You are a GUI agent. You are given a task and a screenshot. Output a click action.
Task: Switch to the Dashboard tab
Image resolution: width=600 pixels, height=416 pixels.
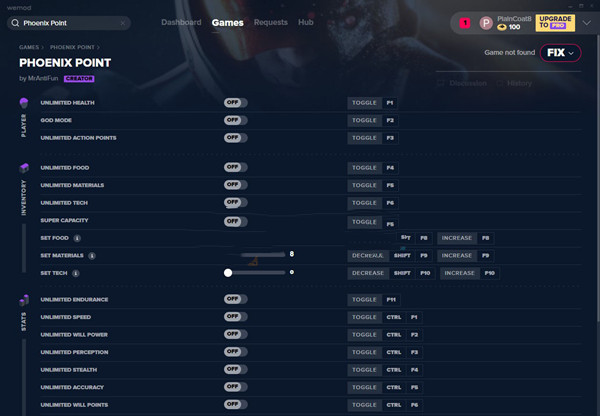tap(180, 22)
